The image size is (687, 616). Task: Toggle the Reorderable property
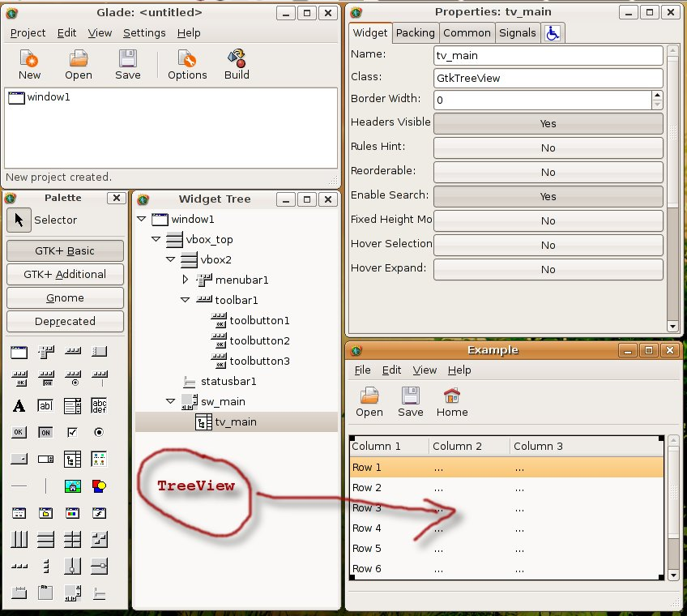[548, 172]
